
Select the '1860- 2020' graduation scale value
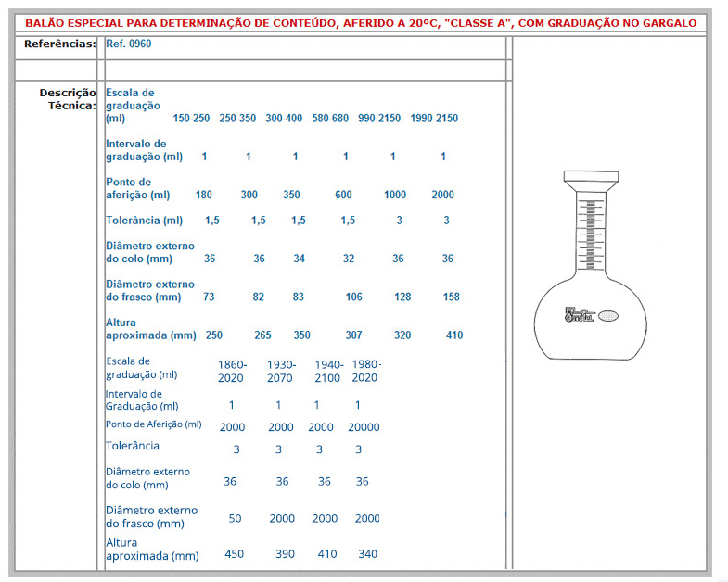[232, 372]
